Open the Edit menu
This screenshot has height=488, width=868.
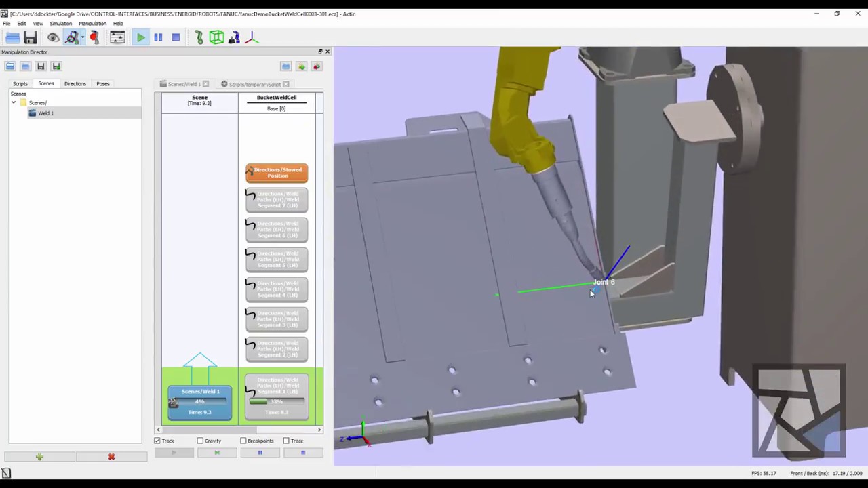click(22, 24)
